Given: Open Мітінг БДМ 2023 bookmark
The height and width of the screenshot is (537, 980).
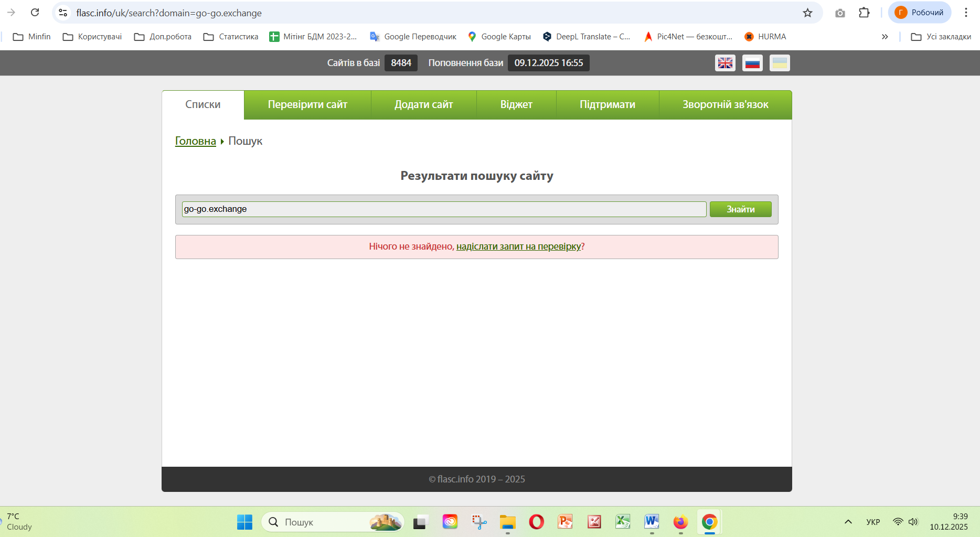Looking at the screenshot, I should click(x=313, y=37).
